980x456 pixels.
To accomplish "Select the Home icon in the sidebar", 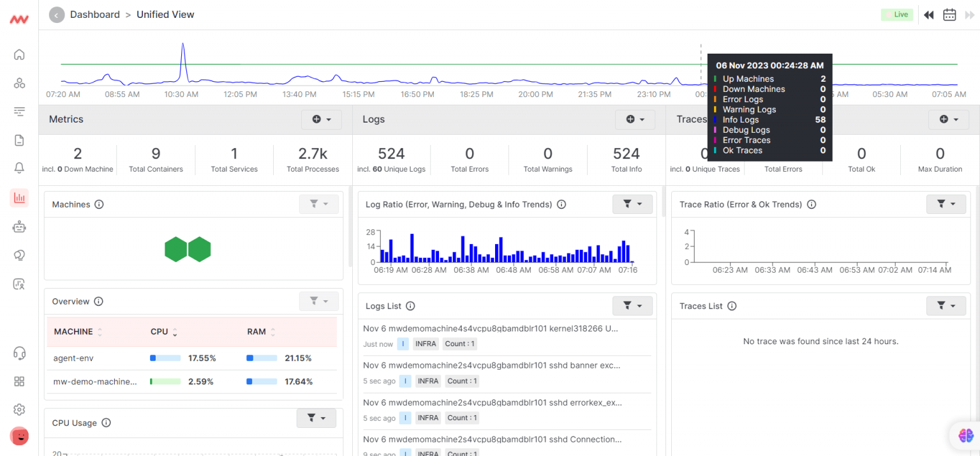I will click(x=19, y=54).
